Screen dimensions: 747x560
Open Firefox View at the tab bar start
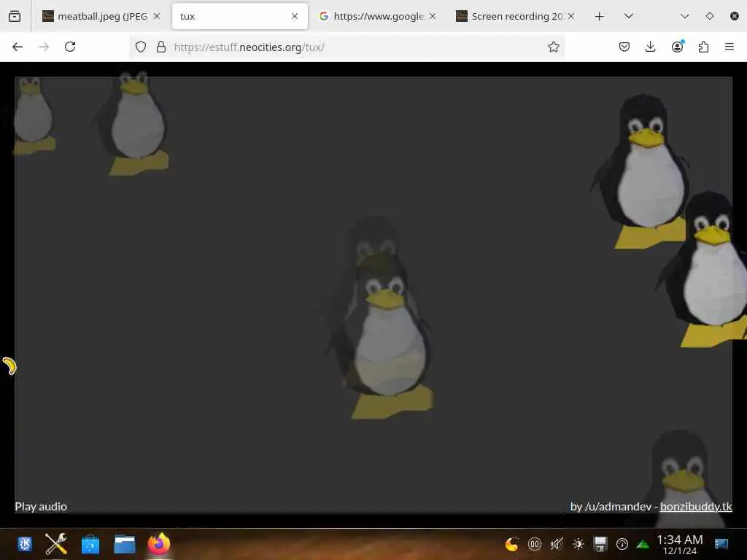[15, 16]
